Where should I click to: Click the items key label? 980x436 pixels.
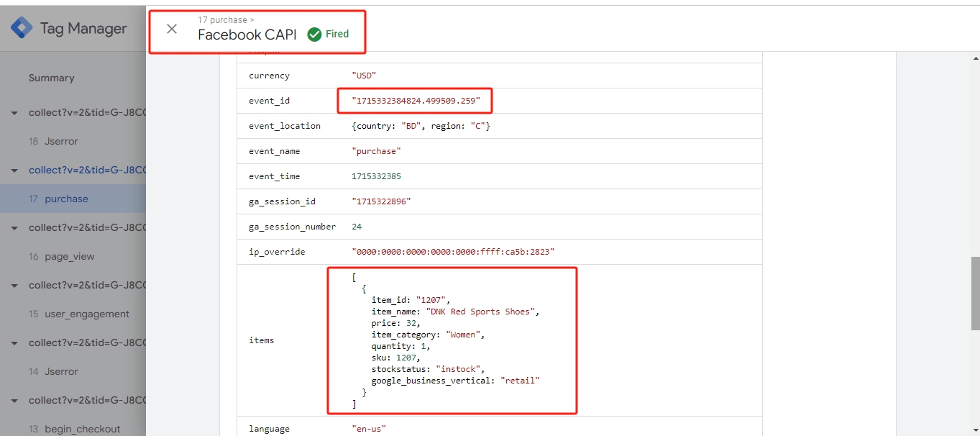coord(261,340)
